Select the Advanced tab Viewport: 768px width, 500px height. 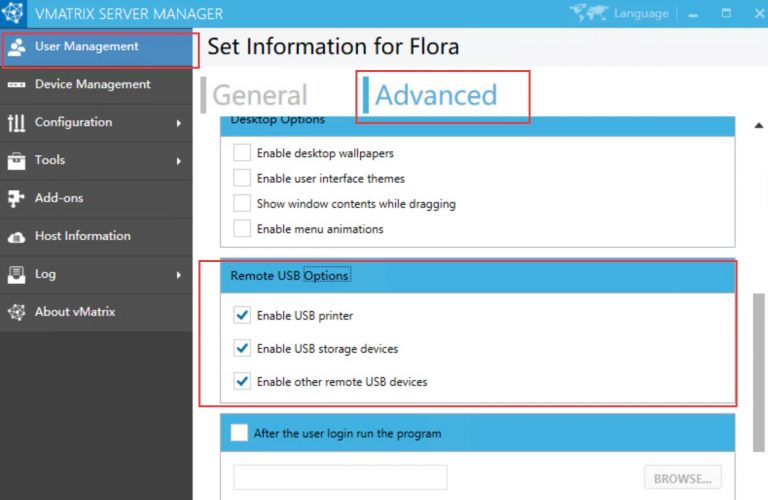(436, 95)
